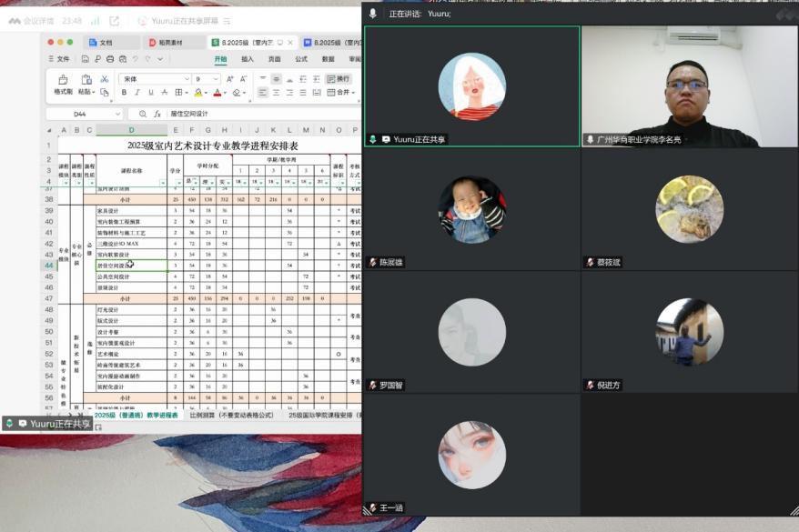Click the Cut scissors icon
The width and height of the screenshot is (799, 532).
105,79
